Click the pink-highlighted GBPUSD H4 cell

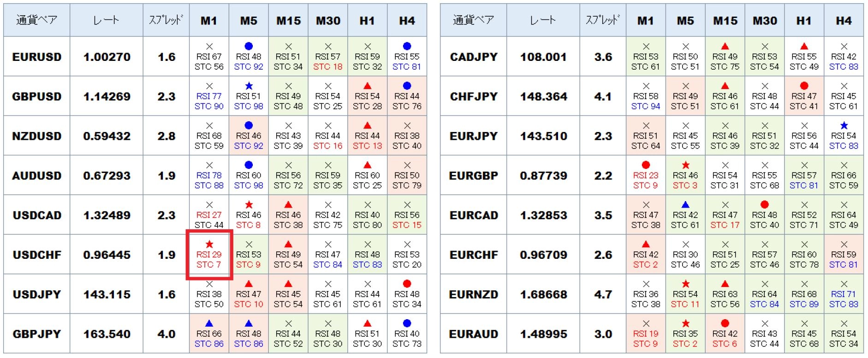[x=407, y=96]
